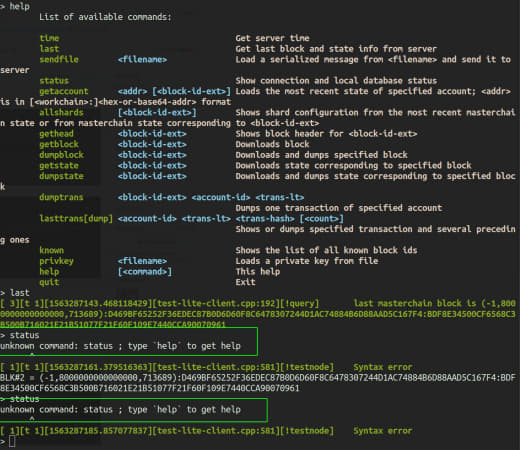Screen dimensions: 520x450
Task: Click the 'sendfile' command name
Action: tap(59, 59)
